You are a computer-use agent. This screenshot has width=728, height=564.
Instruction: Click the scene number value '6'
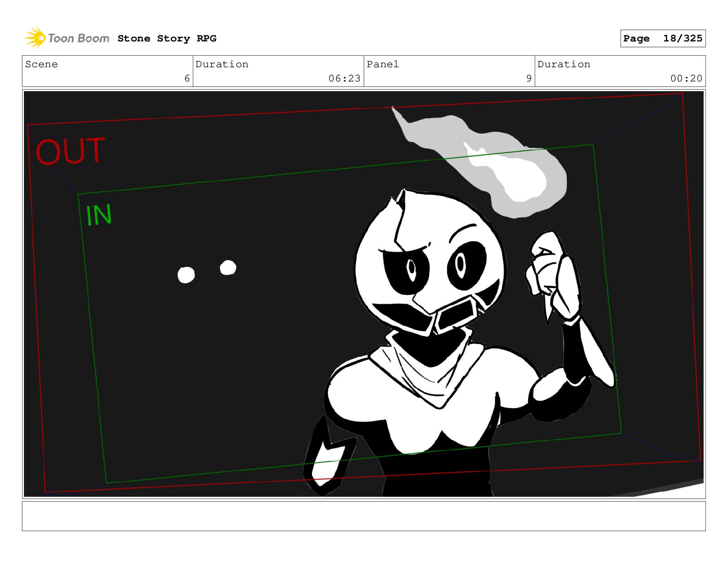click(x=187, y=78)
